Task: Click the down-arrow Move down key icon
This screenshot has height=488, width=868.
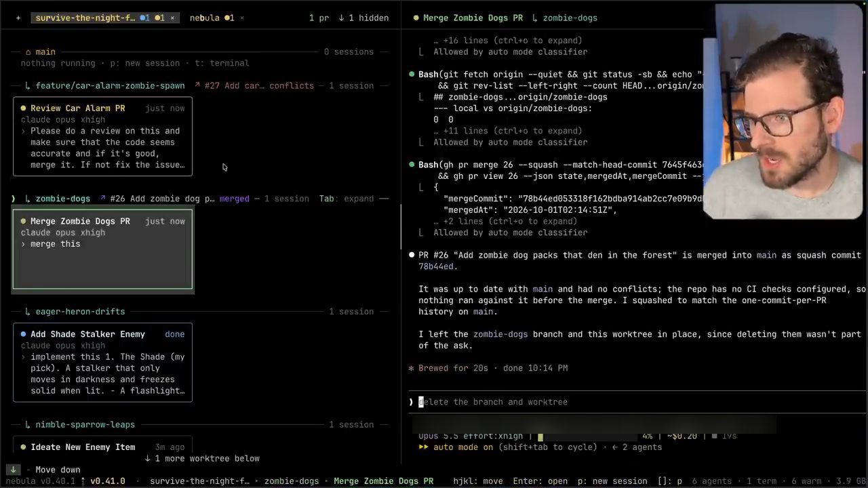Action: pos(13,470)
